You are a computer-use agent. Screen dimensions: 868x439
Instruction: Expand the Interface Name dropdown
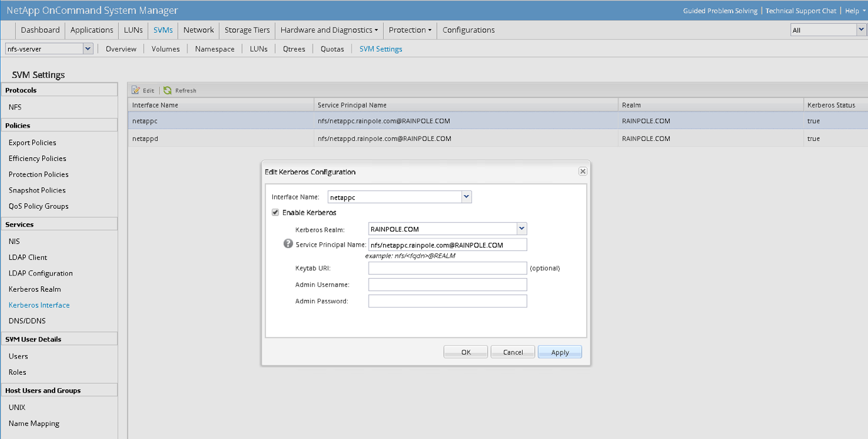(x=466, y=197)
